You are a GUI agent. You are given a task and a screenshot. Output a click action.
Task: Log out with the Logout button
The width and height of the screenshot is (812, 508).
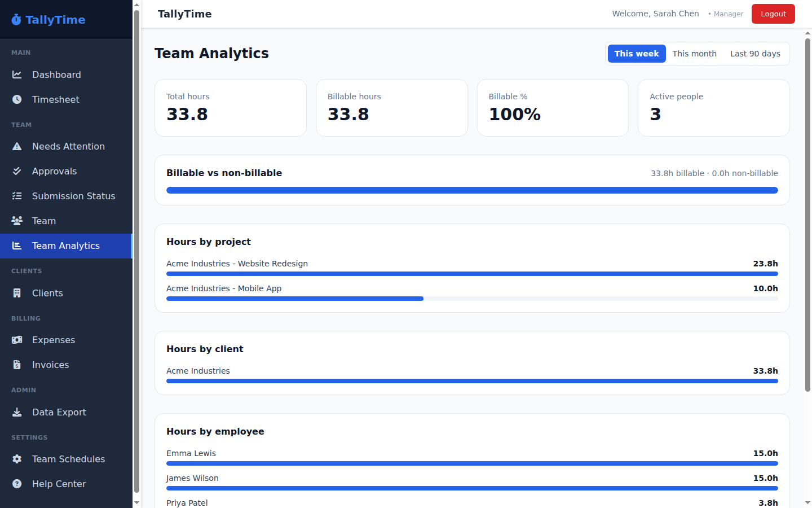[x=773, y=14]
